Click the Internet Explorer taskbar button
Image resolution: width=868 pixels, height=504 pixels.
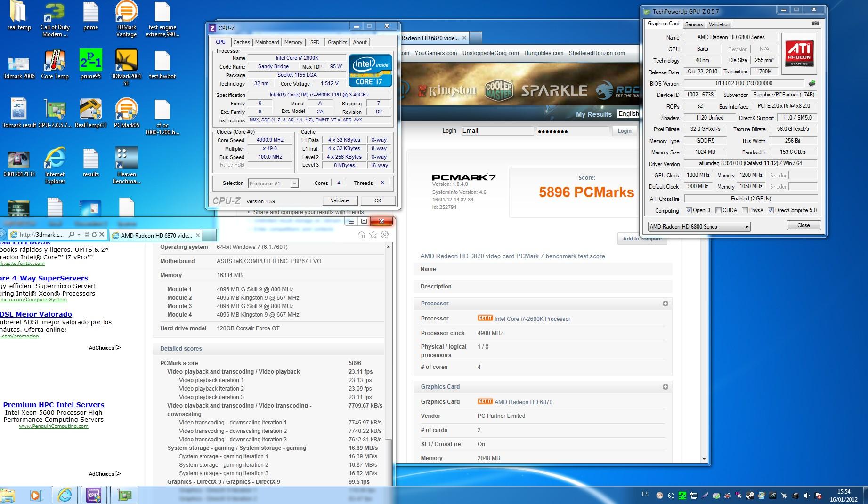click(x=65, y=495)
